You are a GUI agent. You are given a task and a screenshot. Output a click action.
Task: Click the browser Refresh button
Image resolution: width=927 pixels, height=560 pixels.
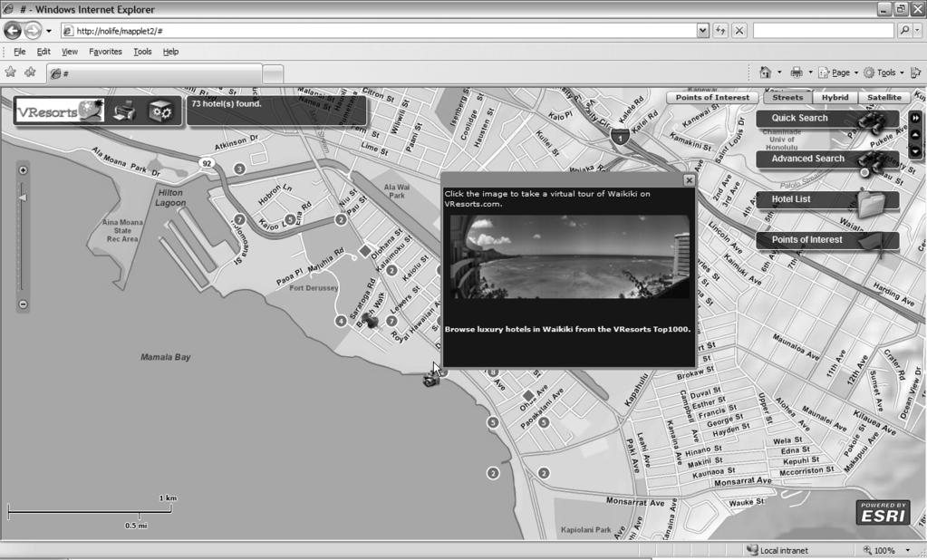pos(720,31)
